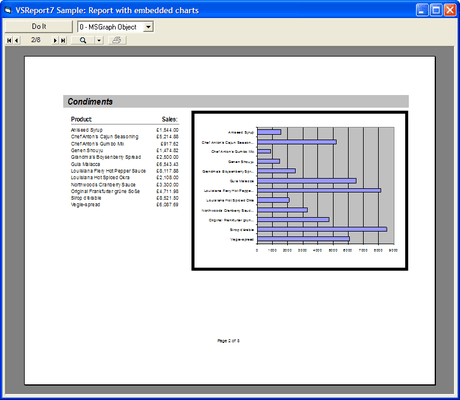Select Louisiana Hot Spiced Okra row

pos(125,177)
